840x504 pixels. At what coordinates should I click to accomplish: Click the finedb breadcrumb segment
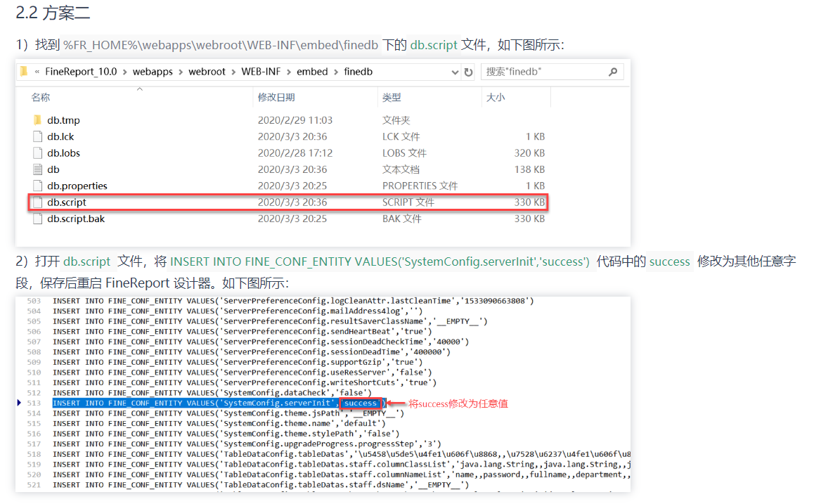(x=358, y=72)
